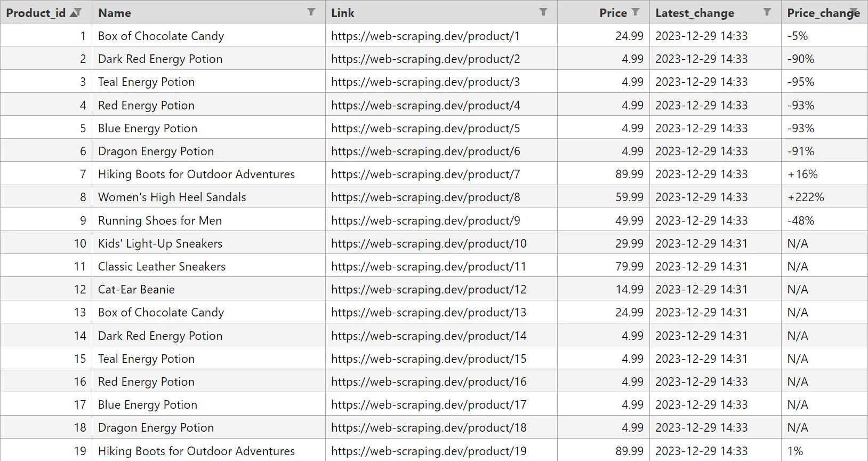Open filter for the Link column

543,12
